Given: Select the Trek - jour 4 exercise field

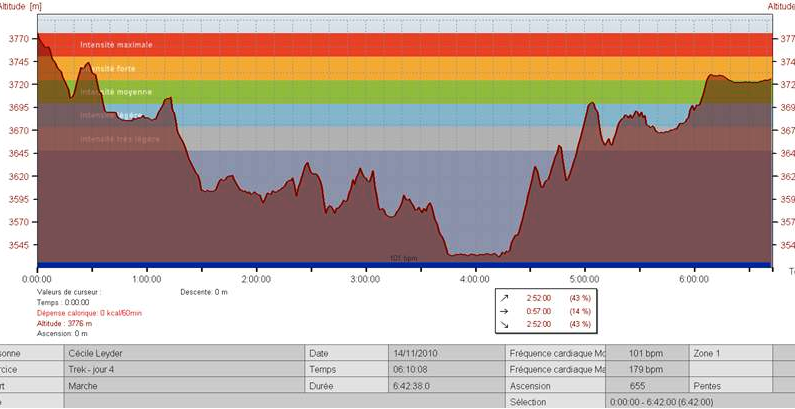Looking at the screenshot, I should (x=95, y=369).
